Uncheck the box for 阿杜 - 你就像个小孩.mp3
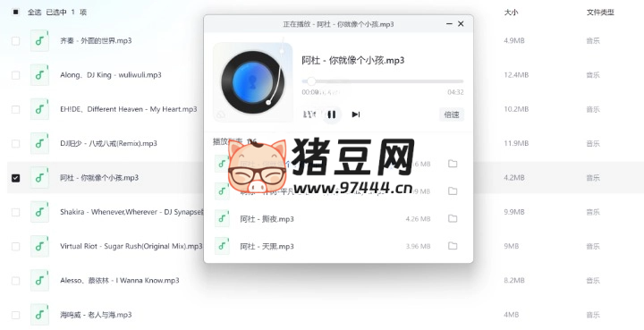Image resolution: width=644 pixels, height=330 pixels. (15, 178)
